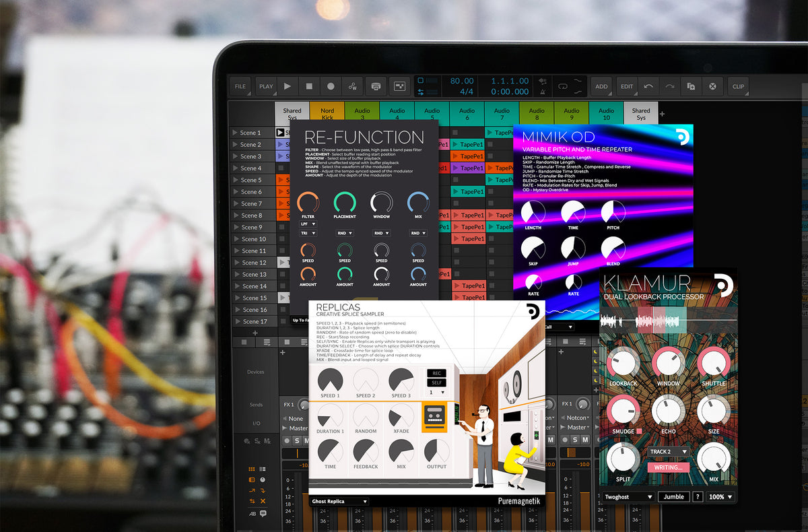Open the FILE menu

click(x=240, y=86)
